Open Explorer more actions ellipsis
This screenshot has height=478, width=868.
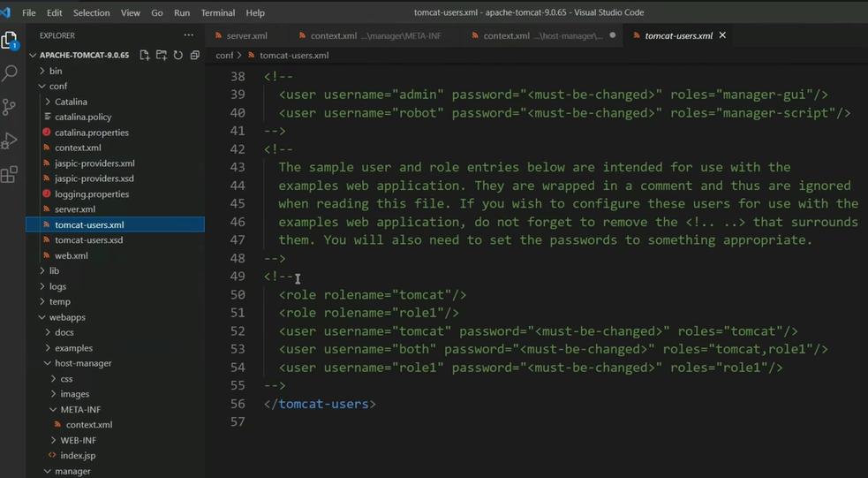pos(189,34)
